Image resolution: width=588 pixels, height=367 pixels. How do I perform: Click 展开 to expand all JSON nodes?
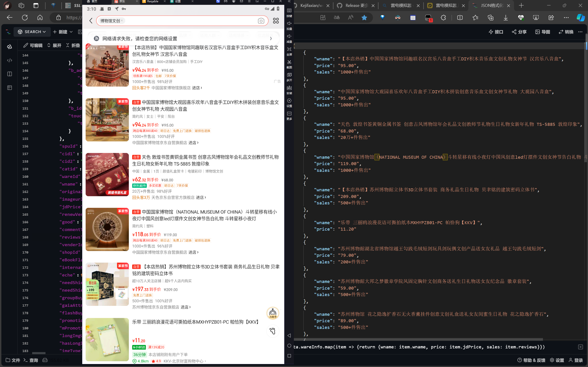(54, 45)
